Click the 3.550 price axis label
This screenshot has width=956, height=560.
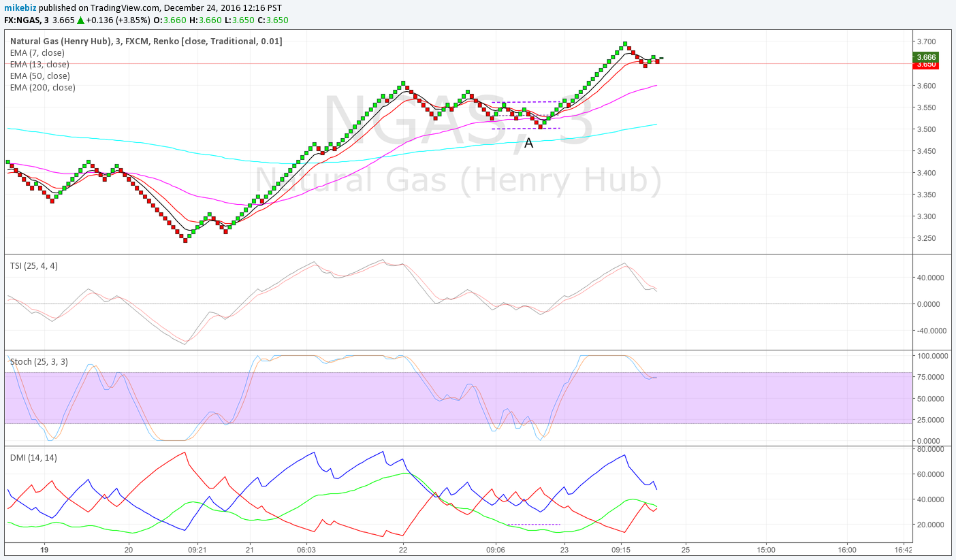(926, 108)
